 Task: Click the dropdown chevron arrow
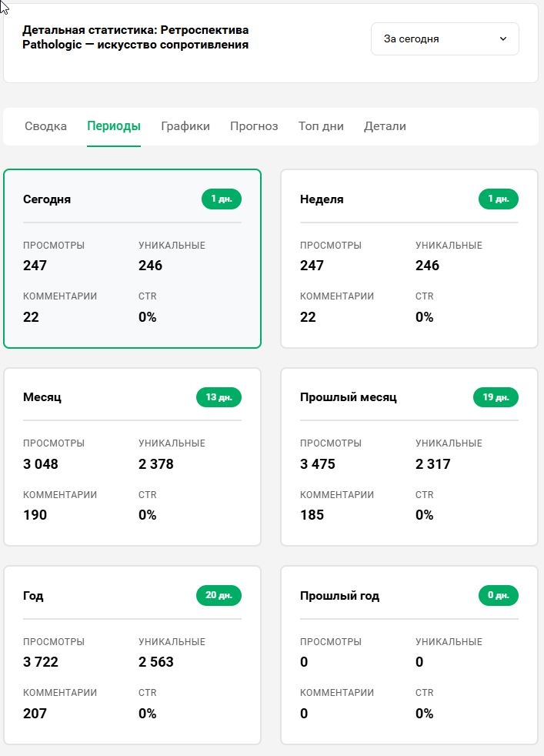click(503, 38)
